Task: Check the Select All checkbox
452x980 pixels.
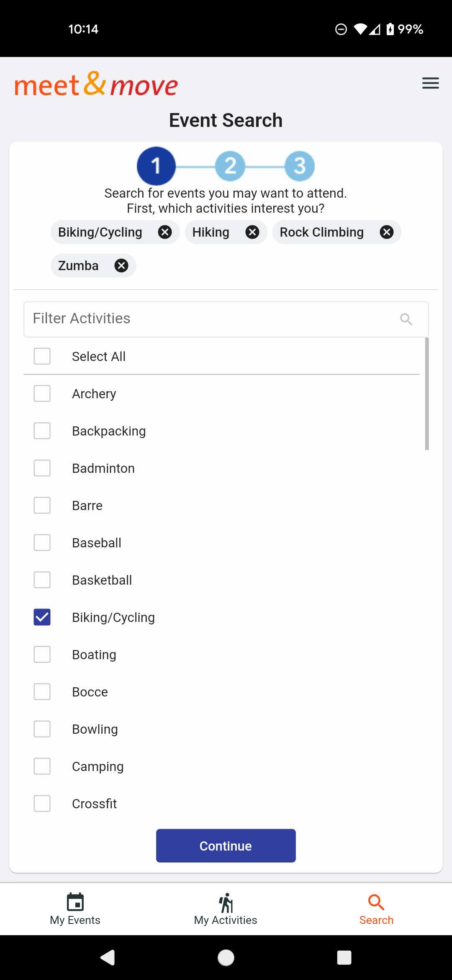Action: [42, 356]
